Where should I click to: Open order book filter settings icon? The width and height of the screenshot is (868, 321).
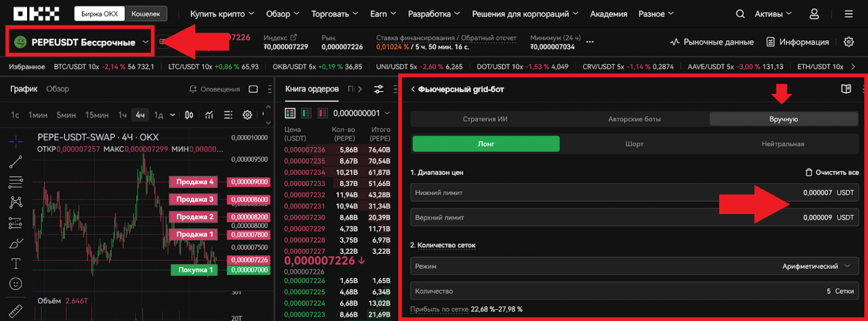tap(378, 89)
